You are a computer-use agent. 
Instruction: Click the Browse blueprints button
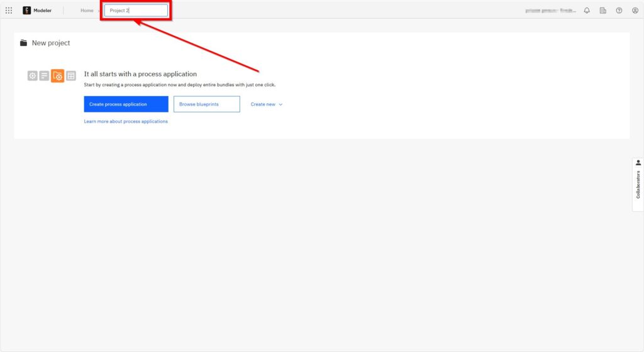point(206,104)
